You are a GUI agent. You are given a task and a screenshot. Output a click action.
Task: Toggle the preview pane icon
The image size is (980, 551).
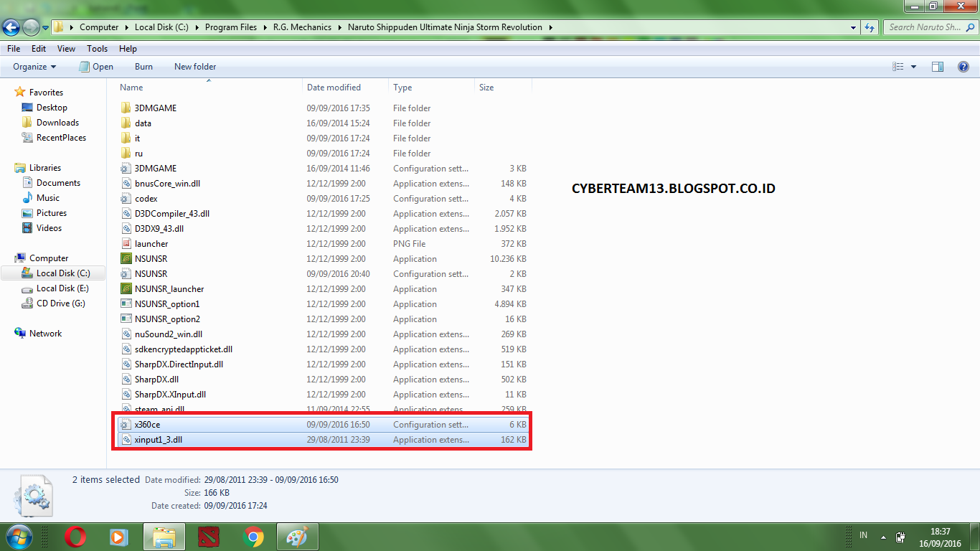tap(937, 67)
